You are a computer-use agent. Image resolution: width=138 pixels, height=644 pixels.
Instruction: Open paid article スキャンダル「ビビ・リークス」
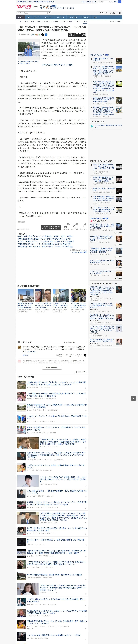[x=102, y=226]
